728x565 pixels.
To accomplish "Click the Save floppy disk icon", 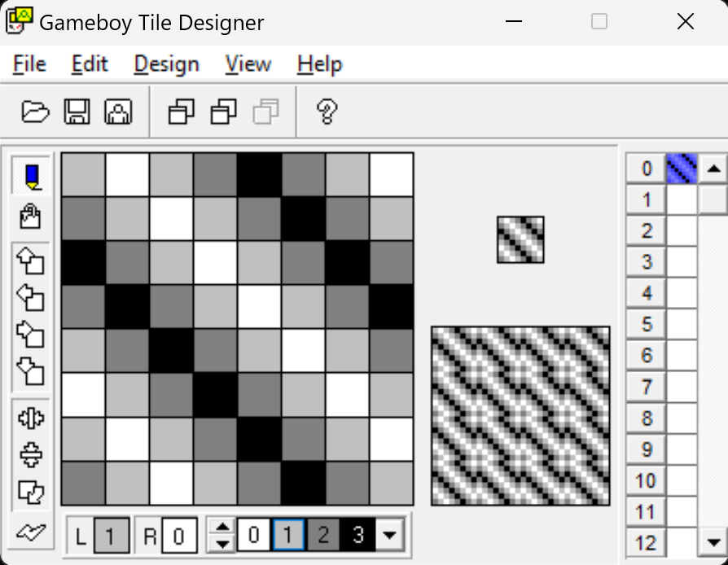I will [77, 112].
